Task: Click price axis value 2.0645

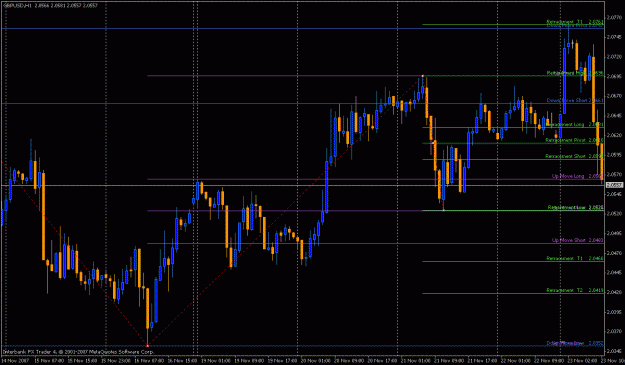Action: pyautogui.click(x=614, y=116)
